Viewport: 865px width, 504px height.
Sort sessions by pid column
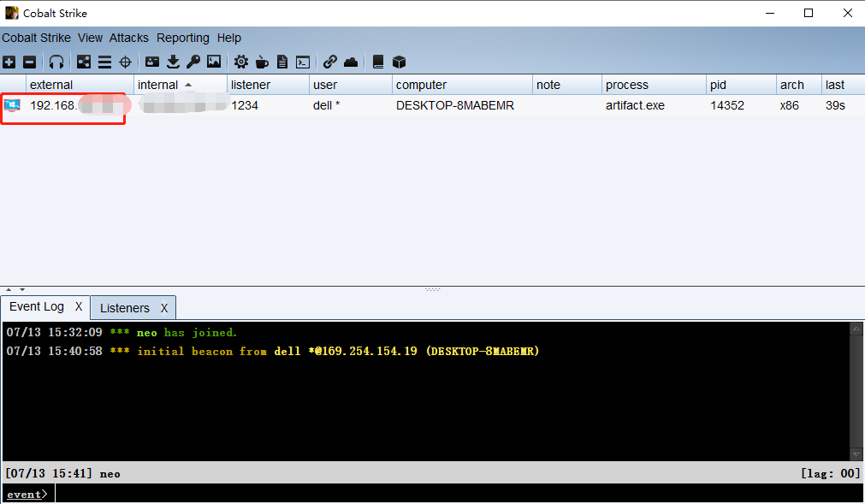(741, 85)
